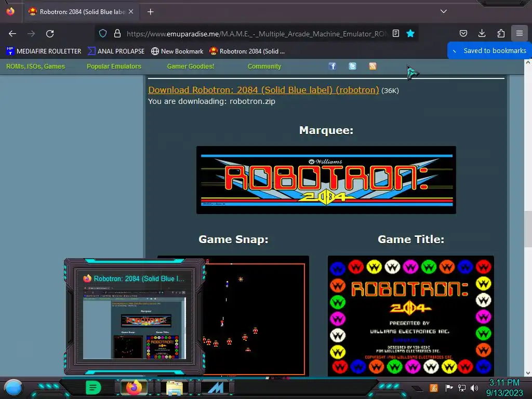Reload the current page
This screenshot has height=399, width=532.
(x=50, y=34)
